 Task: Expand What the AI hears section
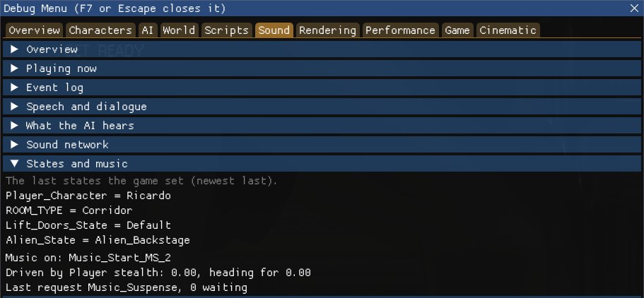(x=322, y=125)
